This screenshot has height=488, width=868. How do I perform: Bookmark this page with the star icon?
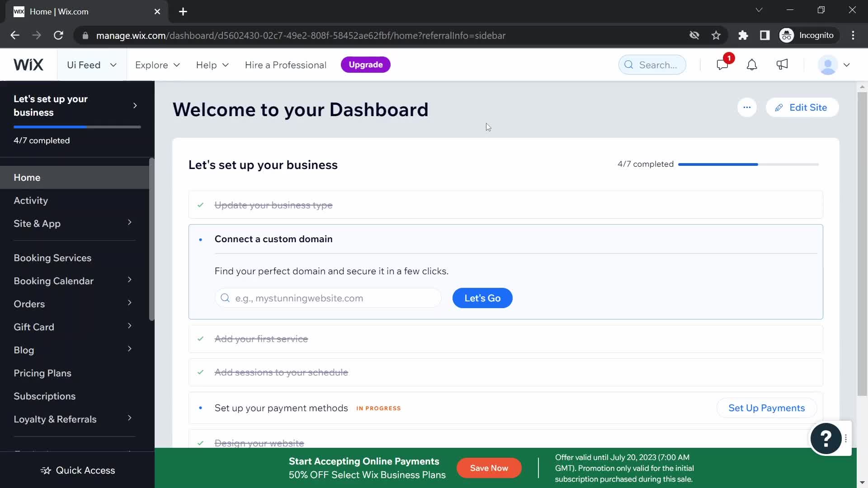tap(716, 35)
